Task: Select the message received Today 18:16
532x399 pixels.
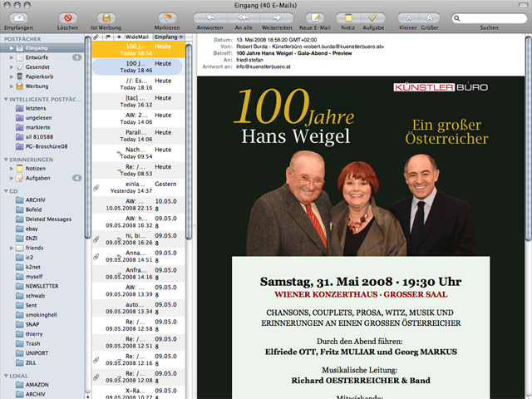Action: (139, 84)
